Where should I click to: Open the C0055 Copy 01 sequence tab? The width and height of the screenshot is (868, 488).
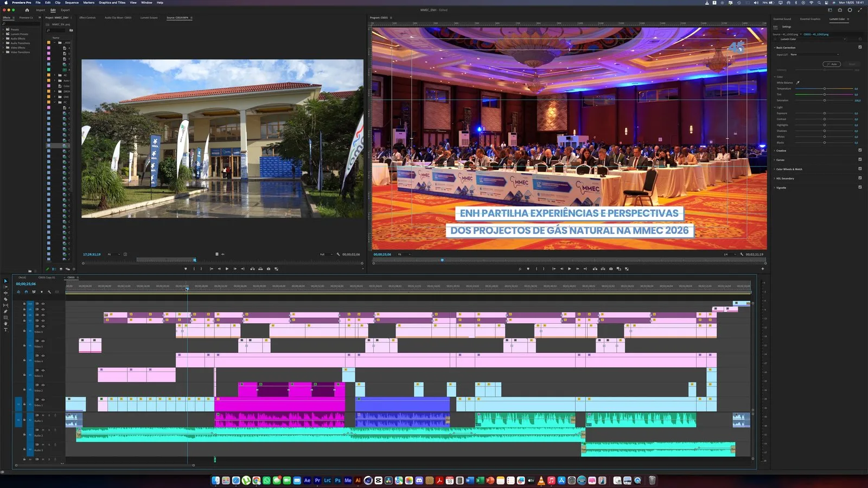pyautogui.click(x=47, y=277)
